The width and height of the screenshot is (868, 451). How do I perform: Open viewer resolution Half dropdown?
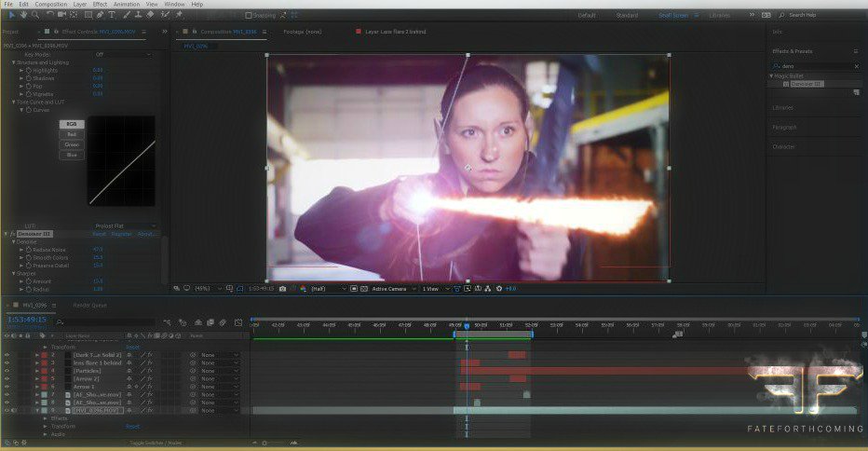tap(328, 289)
